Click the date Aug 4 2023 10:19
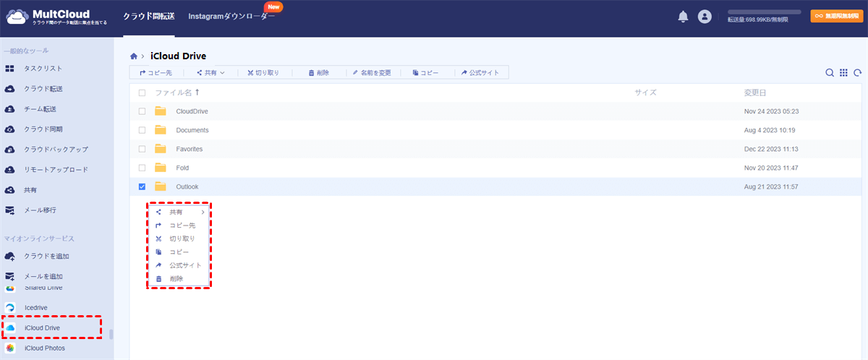The image size is (868, 360). [770, 130]
